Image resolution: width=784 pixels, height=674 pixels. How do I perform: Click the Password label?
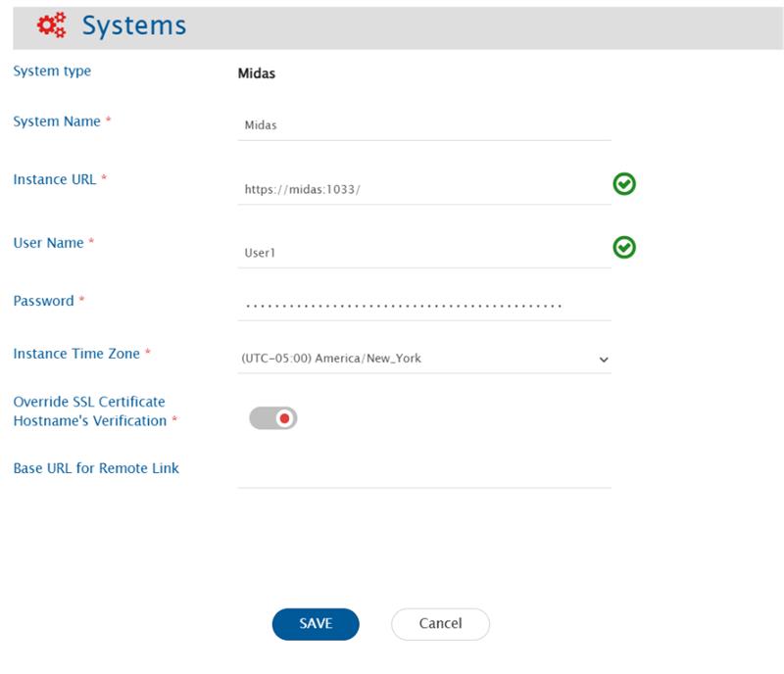click(x=43, y=301)
